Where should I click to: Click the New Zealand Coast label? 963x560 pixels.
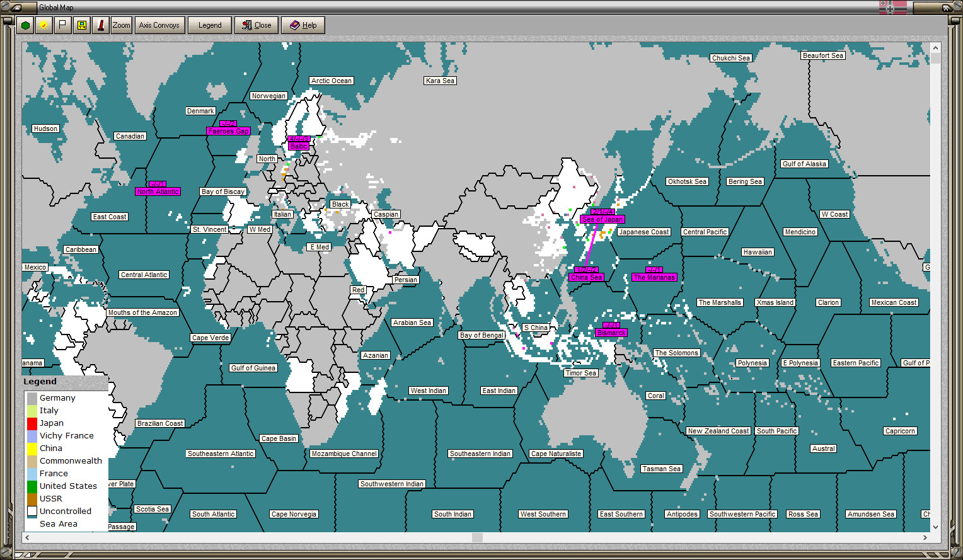click(718, 431)
